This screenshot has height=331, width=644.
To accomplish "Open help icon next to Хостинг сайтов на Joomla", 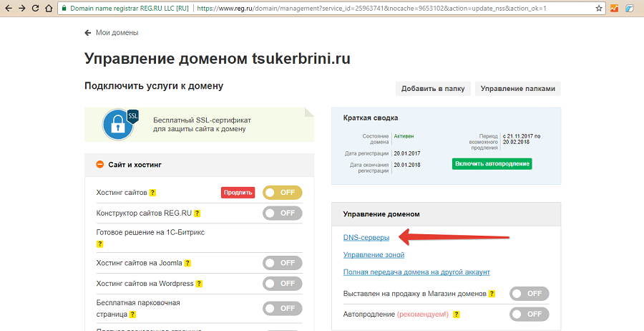I will click(187, 263).
